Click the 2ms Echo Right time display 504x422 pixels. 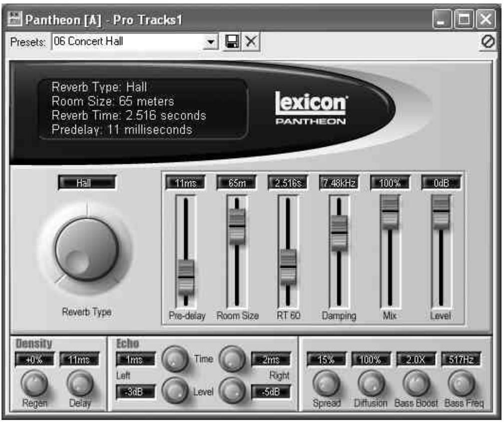(x=271, y=360)
